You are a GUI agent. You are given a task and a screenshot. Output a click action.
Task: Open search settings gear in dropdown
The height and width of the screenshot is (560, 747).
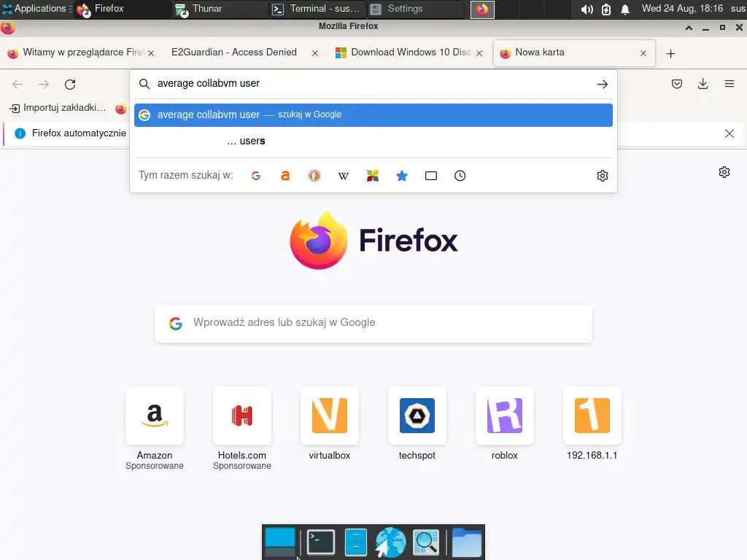602,176
